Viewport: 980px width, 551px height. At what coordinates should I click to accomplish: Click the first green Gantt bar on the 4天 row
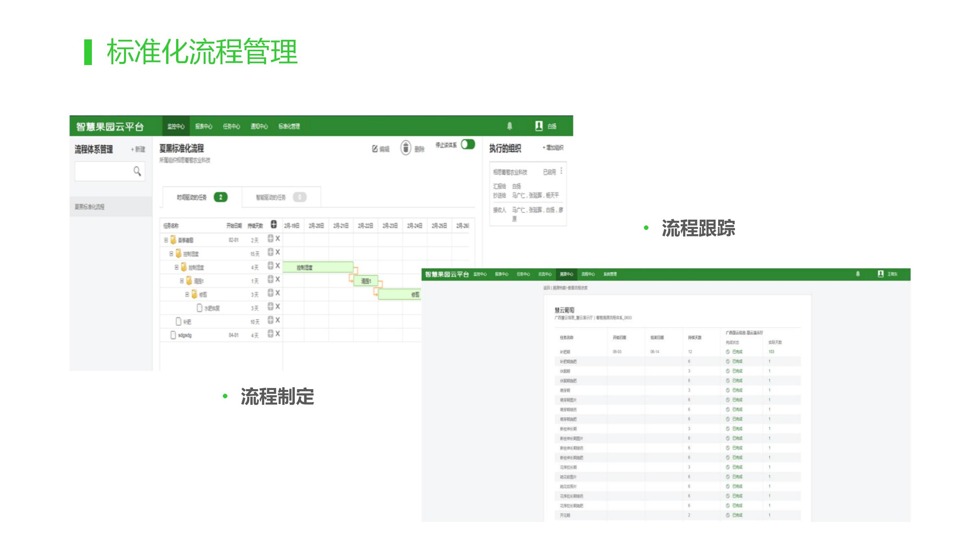tap(317, 267)
